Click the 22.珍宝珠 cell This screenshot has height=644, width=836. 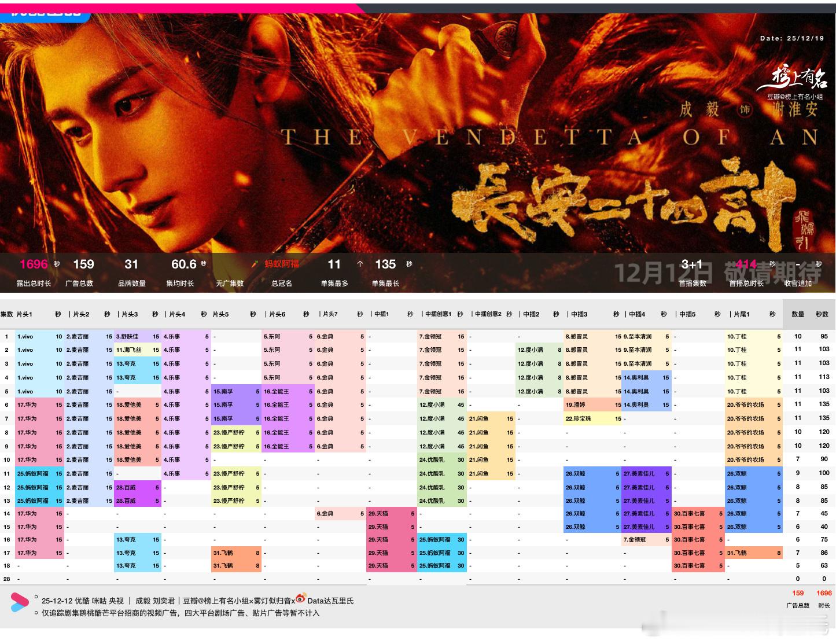(593, 419)
